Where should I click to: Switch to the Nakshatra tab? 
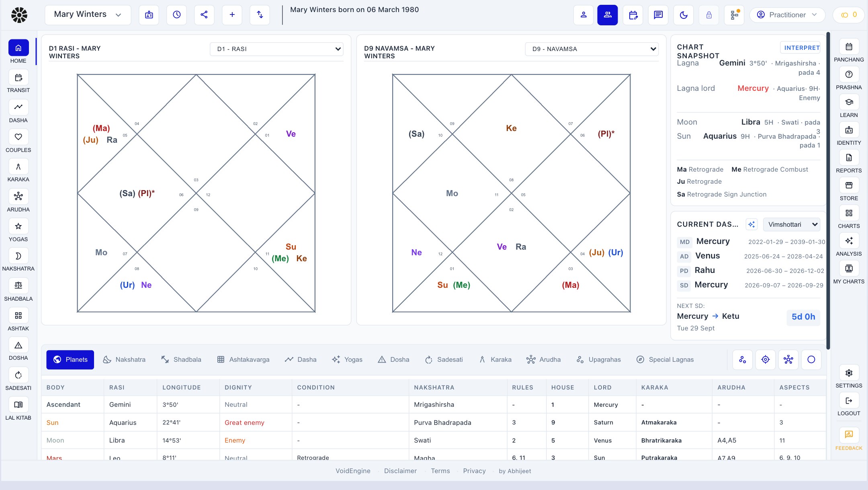tap(124, 360)
